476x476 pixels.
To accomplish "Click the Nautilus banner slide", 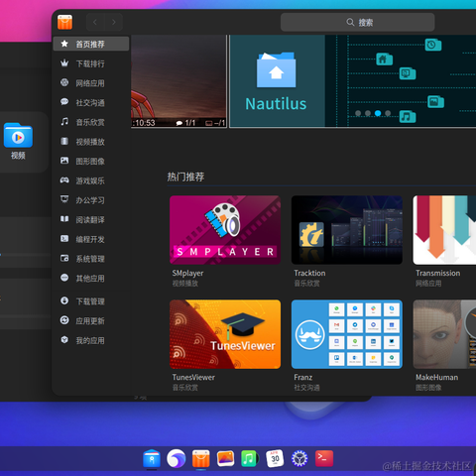I will coord(353,81).
